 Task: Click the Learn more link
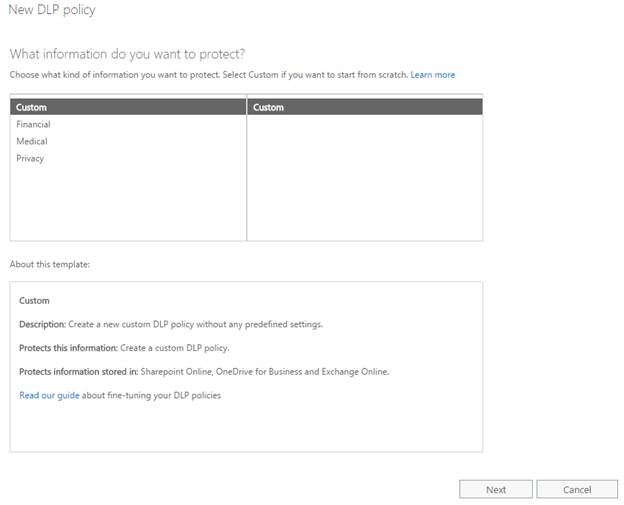coord(432,75)
